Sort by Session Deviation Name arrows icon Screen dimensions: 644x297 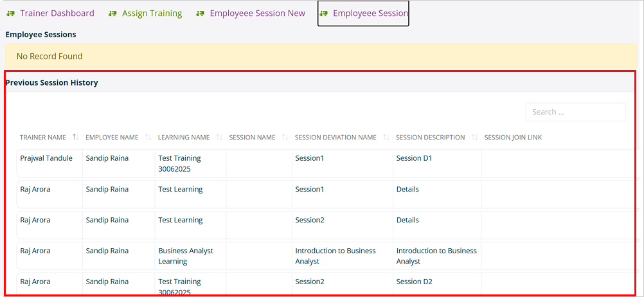coord(386,137)
